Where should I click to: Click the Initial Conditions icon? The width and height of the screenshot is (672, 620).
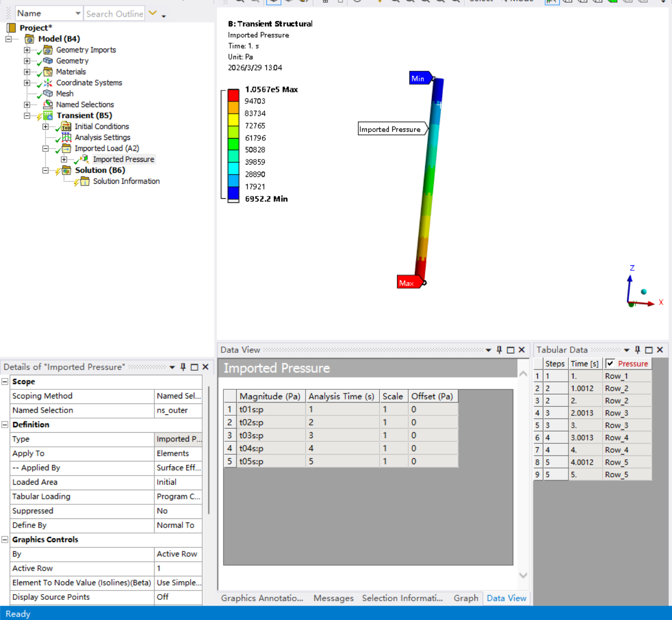click(66, 126)
